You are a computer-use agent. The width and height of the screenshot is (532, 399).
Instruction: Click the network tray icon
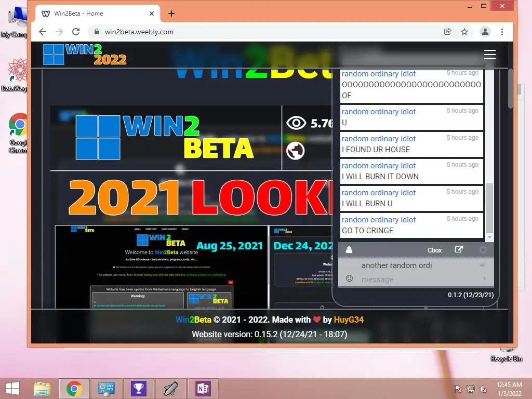[471, 389]
